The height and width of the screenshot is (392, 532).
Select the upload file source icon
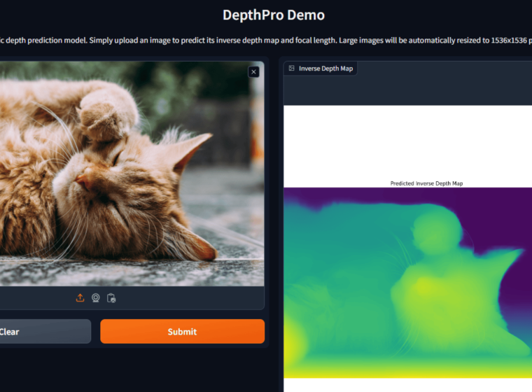[80, 297]
